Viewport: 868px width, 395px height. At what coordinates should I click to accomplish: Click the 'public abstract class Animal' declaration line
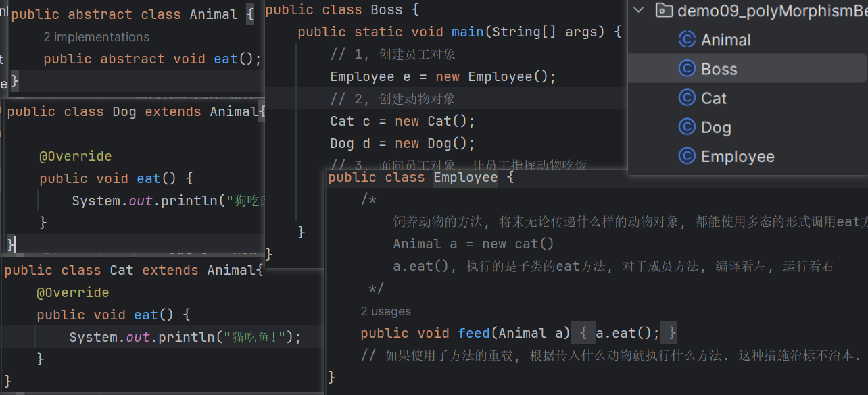click(x=132, y=14)
